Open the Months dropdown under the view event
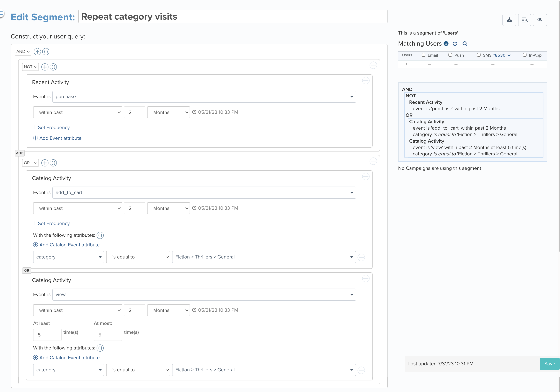This screenshot has height=392, width=560. [x=168, y=310]
